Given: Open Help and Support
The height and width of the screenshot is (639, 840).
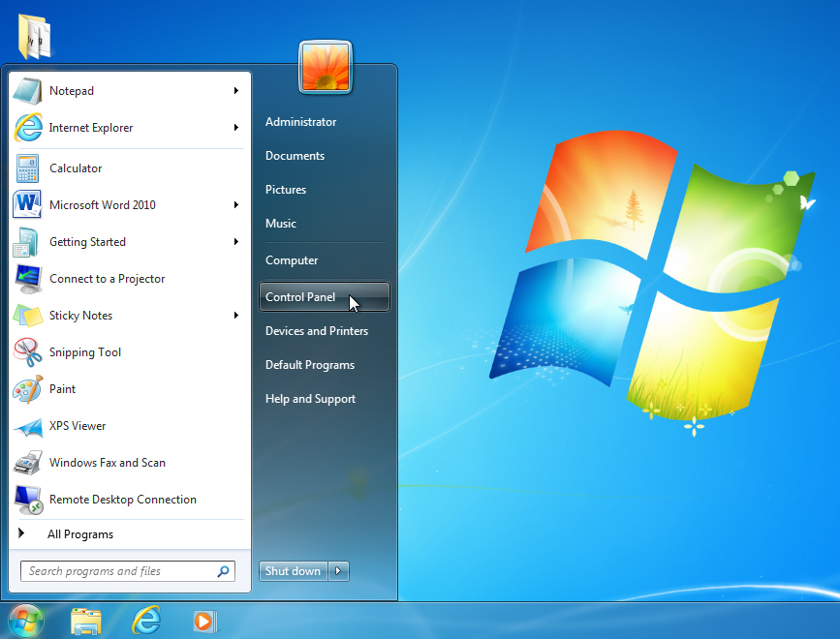Looking at the screenshot, I should 310,398.
